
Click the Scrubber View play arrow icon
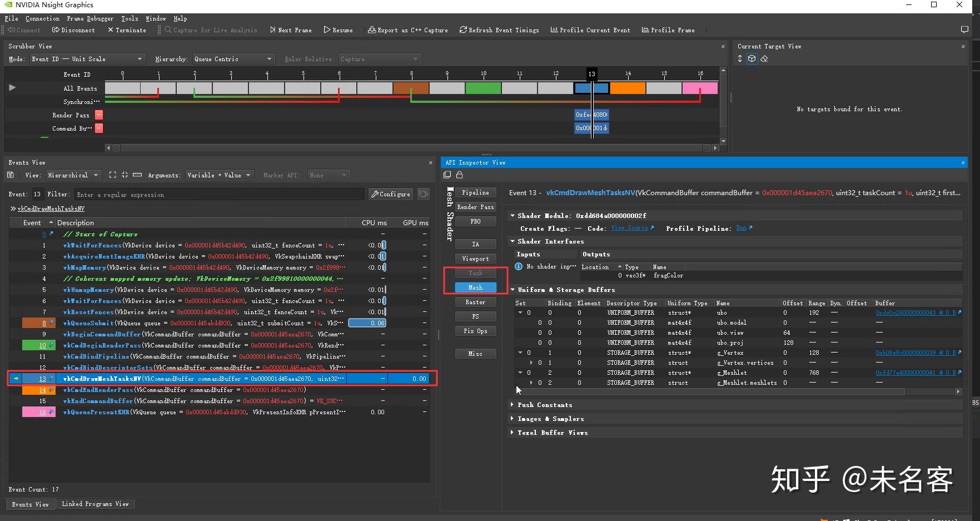click(x=12, y=88)
